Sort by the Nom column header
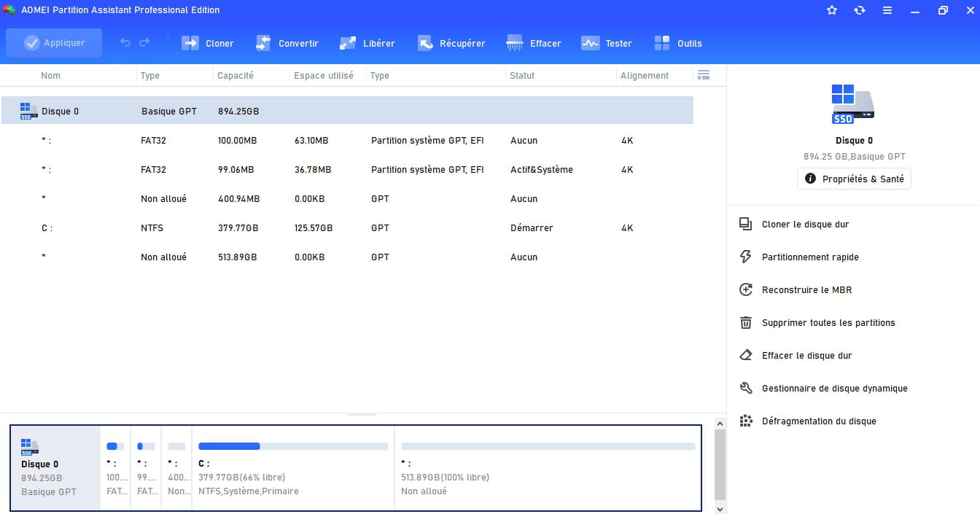The height and width of the screenshot is (514, 980). pyautogui.click(x=51, y=76)
